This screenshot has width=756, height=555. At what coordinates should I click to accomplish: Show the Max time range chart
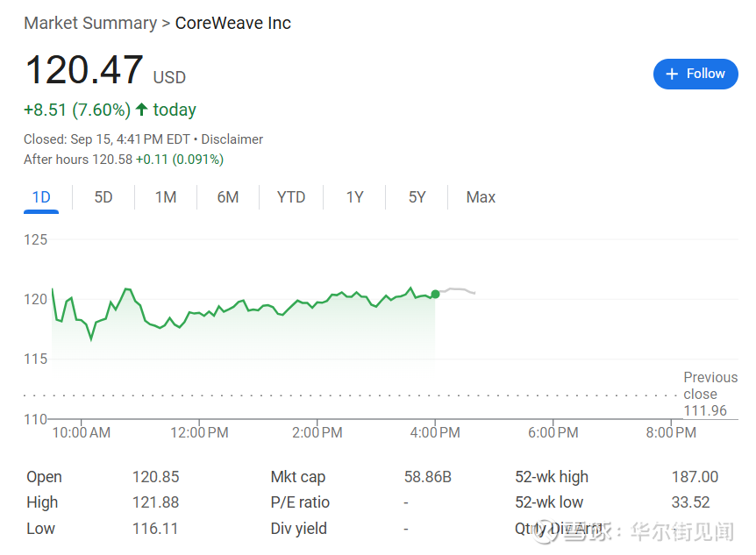[x=481, y=197]
